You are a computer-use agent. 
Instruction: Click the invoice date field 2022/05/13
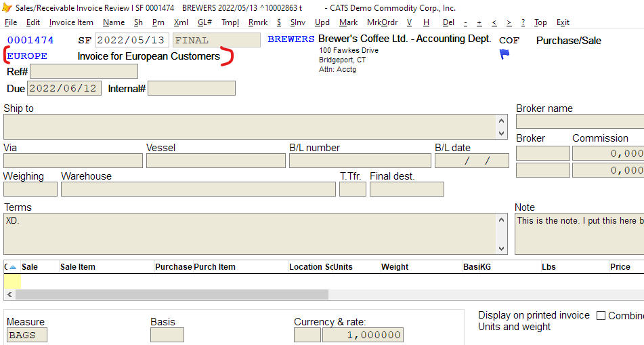pyautogui.click(x=131, y=40)
